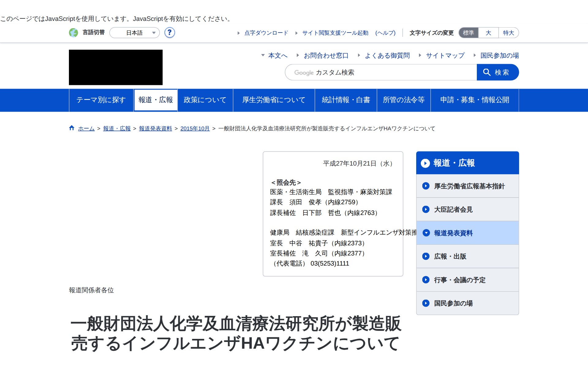Open the 日本語 language dropdown
Screen dimensions: 588x368
[x=135, y=33]
